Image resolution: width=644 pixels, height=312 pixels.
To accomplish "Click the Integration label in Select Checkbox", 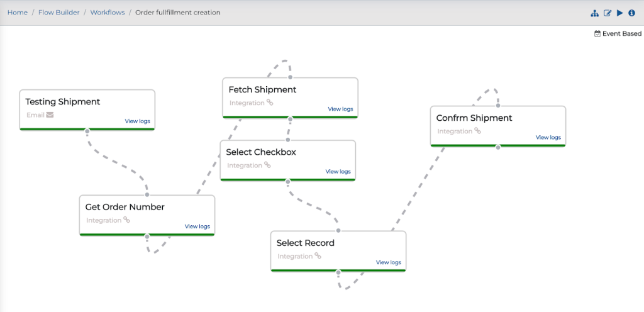I will 245,165.
